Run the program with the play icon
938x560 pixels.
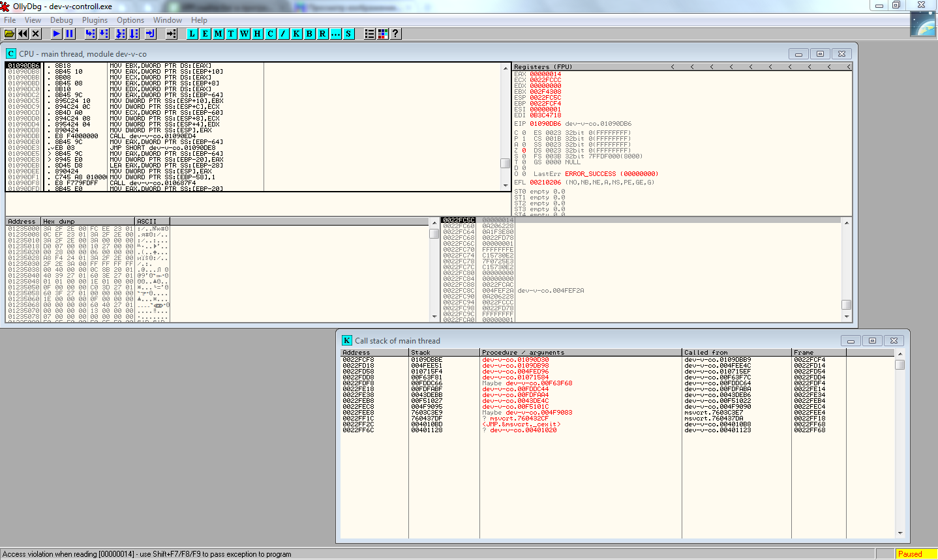coord(57,33)
